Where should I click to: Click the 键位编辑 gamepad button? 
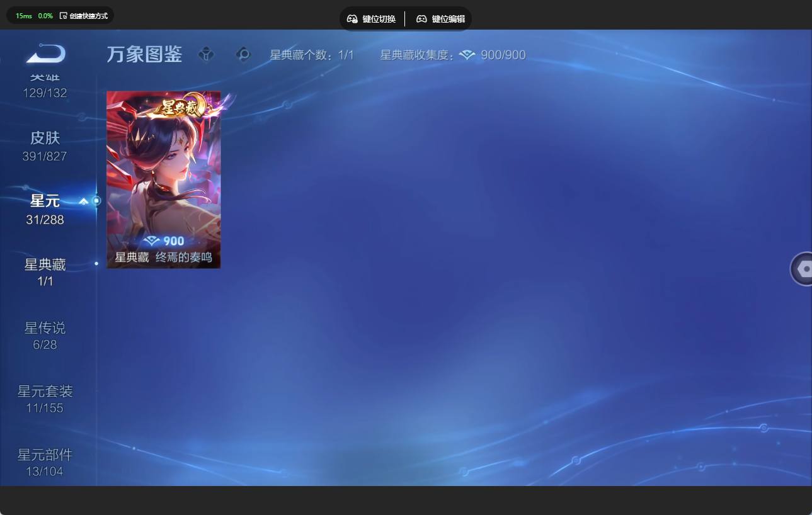coord(440,19)
